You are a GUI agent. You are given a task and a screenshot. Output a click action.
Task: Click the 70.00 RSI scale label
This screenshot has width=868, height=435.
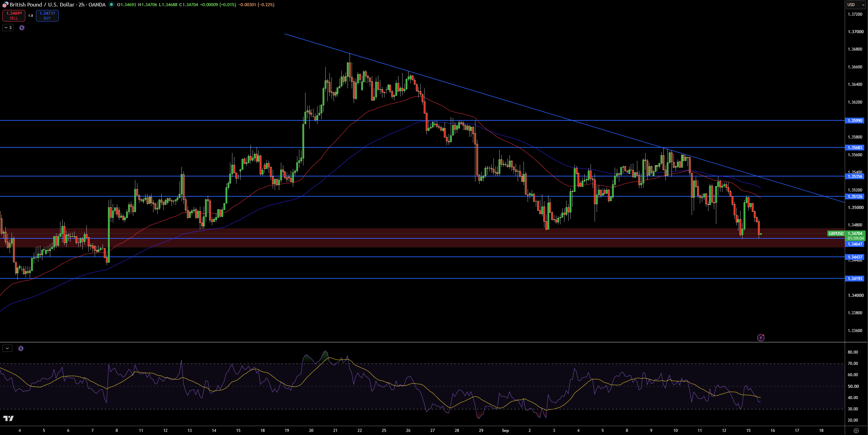click(x=853, y=364)
